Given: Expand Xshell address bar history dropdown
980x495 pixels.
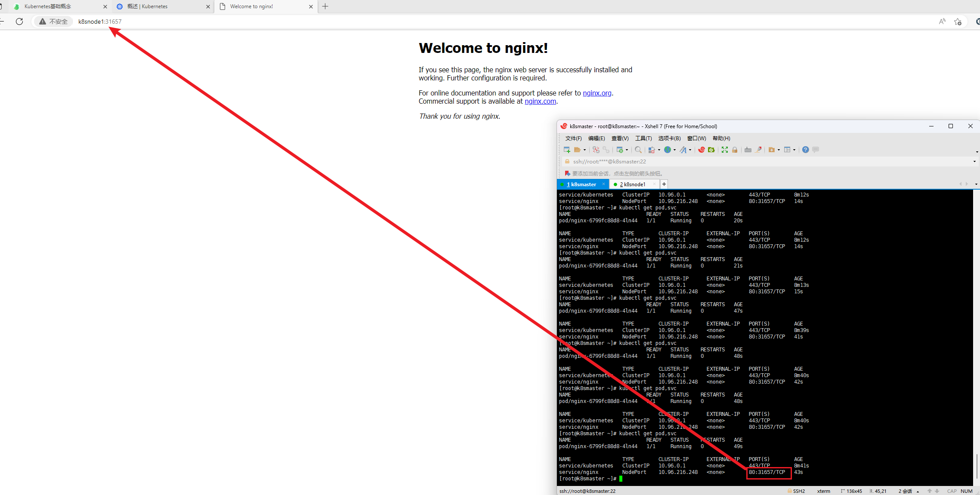Looking at the screenshot, I should tap(974, 162).
